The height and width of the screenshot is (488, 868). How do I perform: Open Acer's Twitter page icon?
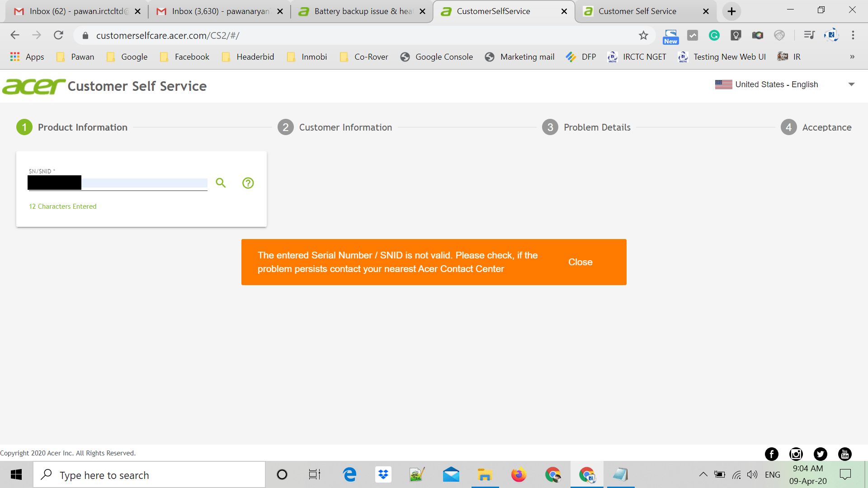(x=821, y=454)
